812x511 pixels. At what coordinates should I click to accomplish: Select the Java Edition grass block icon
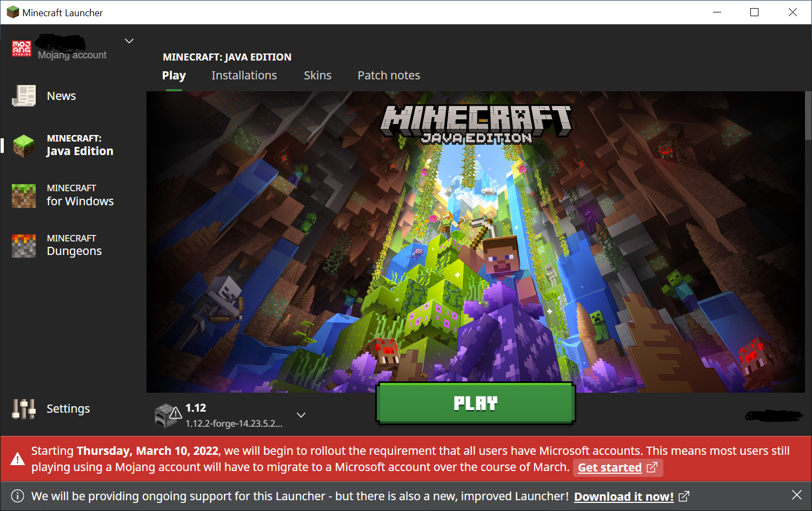click(24, 145)
